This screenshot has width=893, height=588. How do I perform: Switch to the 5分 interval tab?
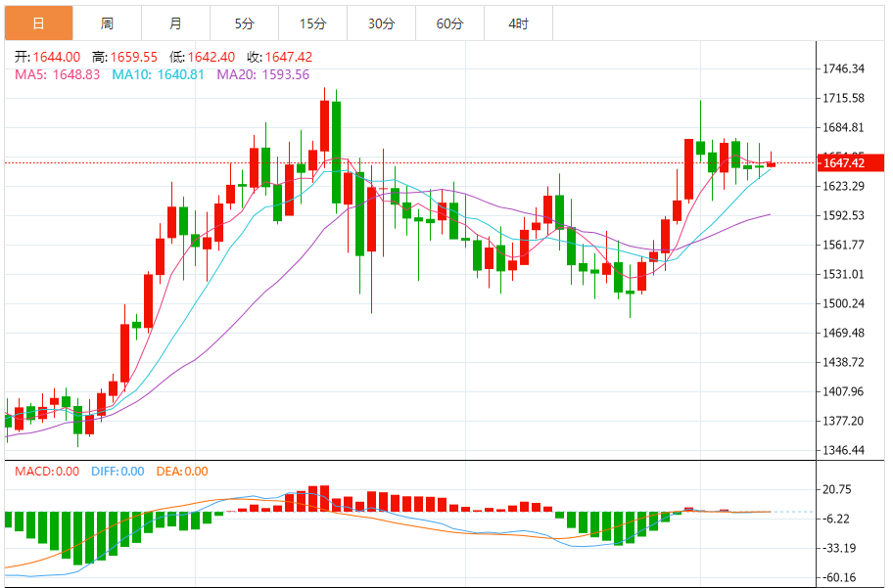point(244,23)
